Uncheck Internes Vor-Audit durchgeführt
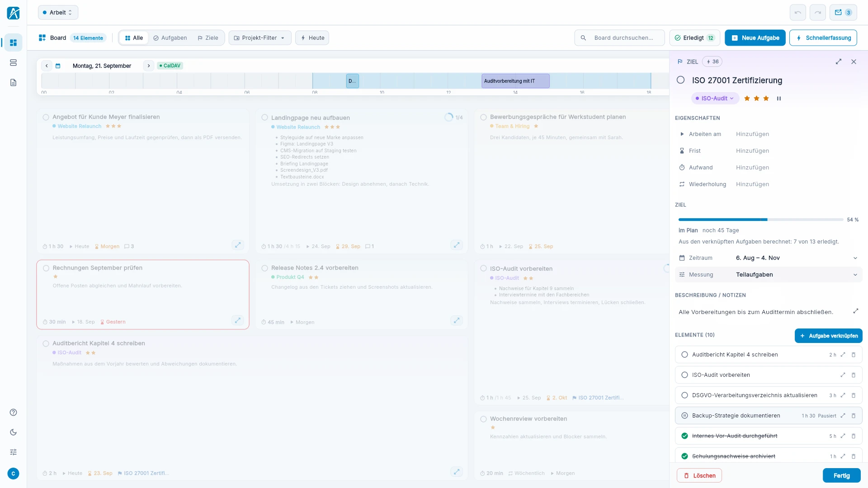Viewport: 868px width, 488px height. click(x=684, y=436)
